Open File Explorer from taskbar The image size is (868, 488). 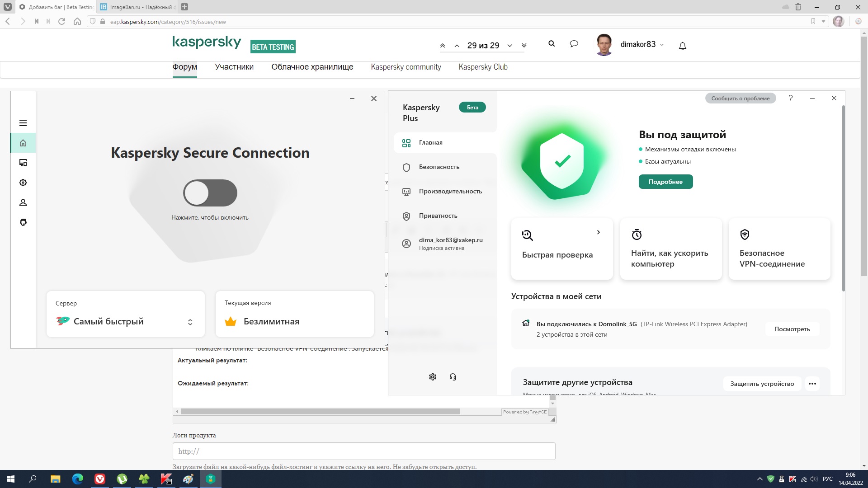tap(55, 479)
